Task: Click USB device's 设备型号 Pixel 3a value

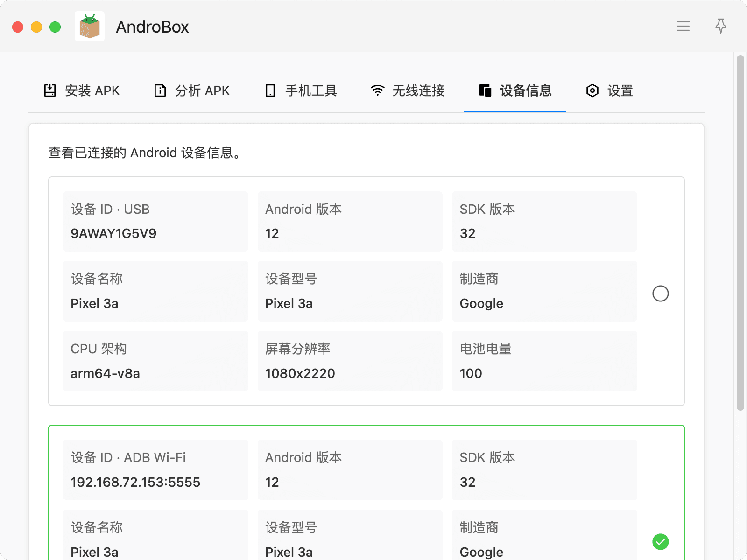Action: click(x=289, y=303)
